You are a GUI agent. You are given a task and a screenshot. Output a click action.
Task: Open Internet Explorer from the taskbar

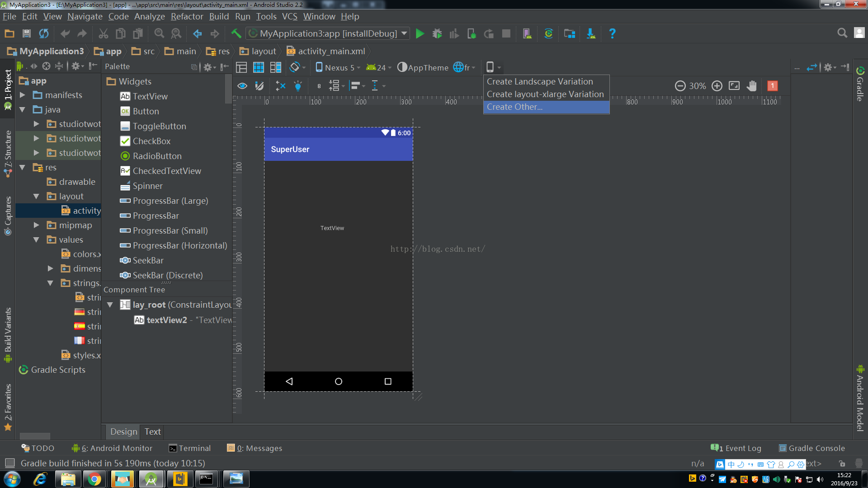(40, 479)
